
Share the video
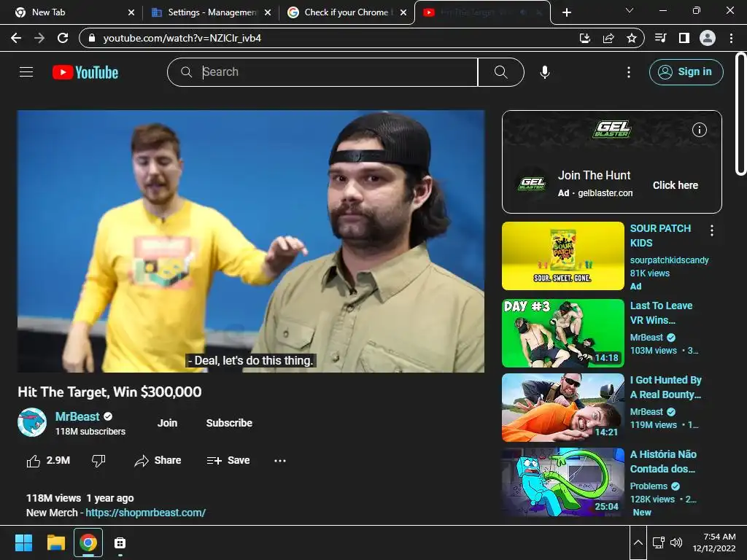pyautogui.click(x=158, y=461)
